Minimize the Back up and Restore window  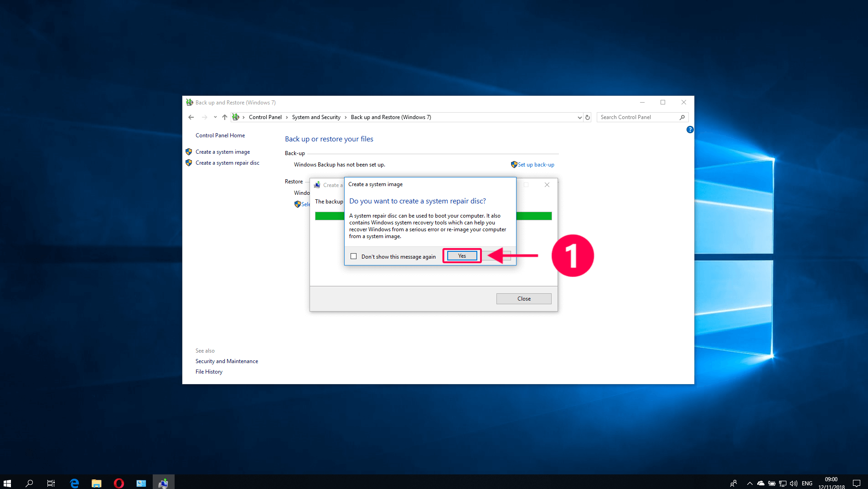tap(642, 102)
